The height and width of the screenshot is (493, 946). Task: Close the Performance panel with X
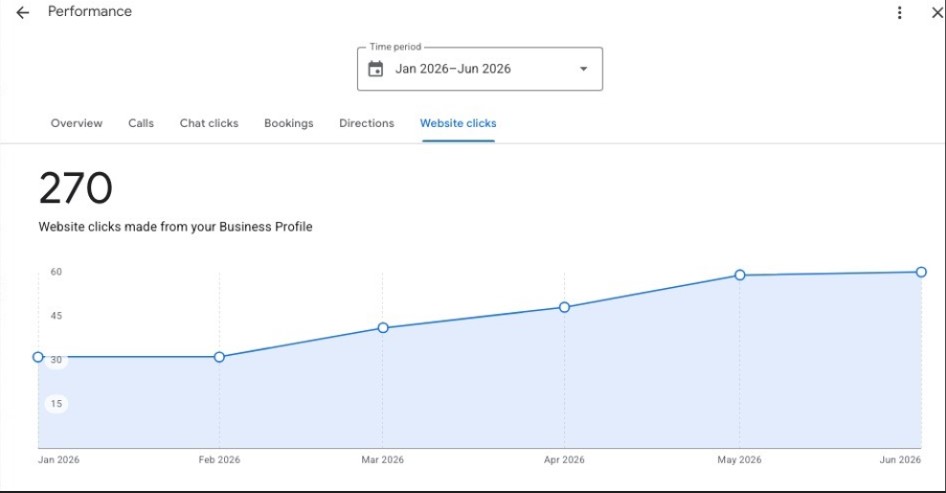(937, 13)
